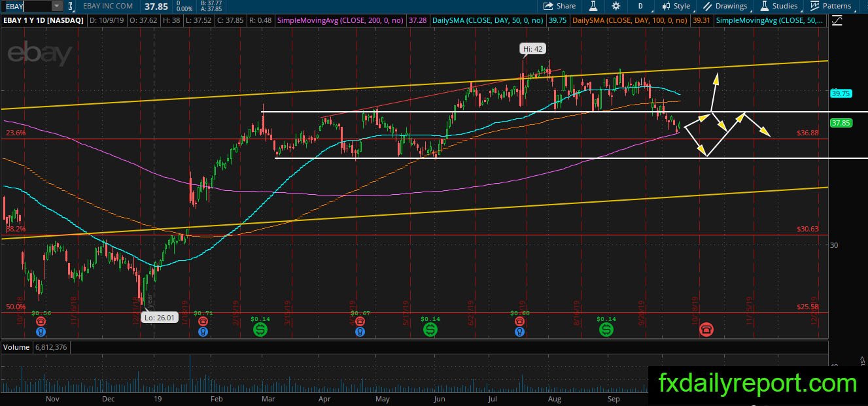
Task: Open the Studies menu
Action: point(778,6)
